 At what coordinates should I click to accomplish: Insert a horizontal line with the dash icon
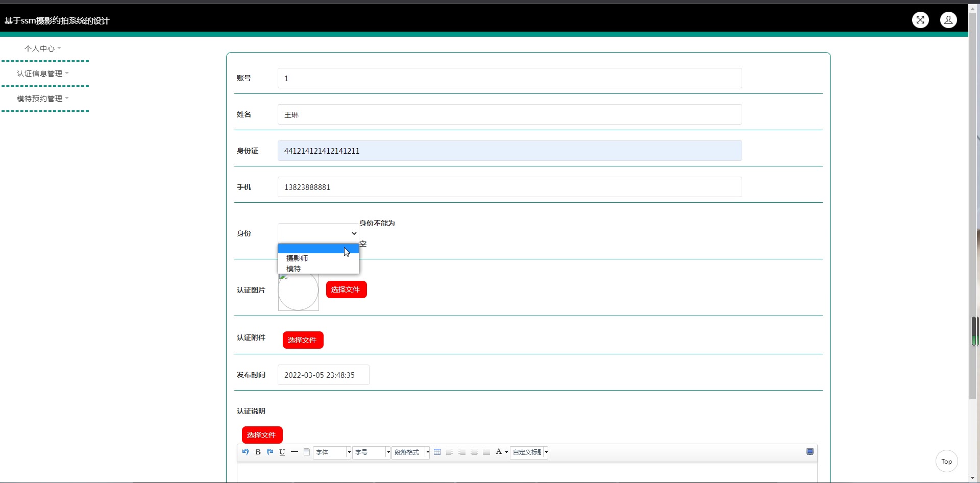click(x=295, y=452)
